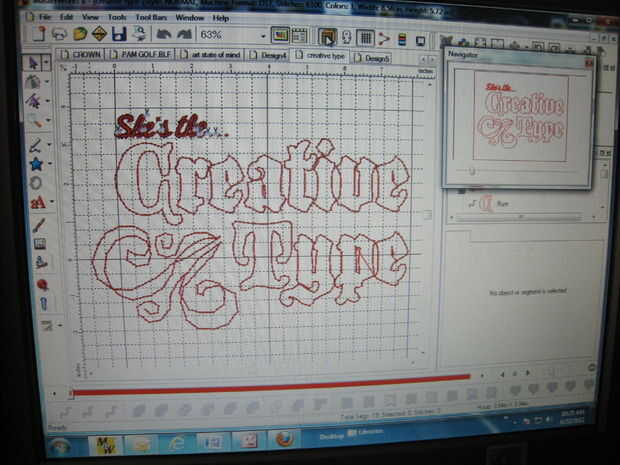Click the Print icon
Image resolution: width=620 pixels, height=465 pixels.
click(x=59, y=34)
